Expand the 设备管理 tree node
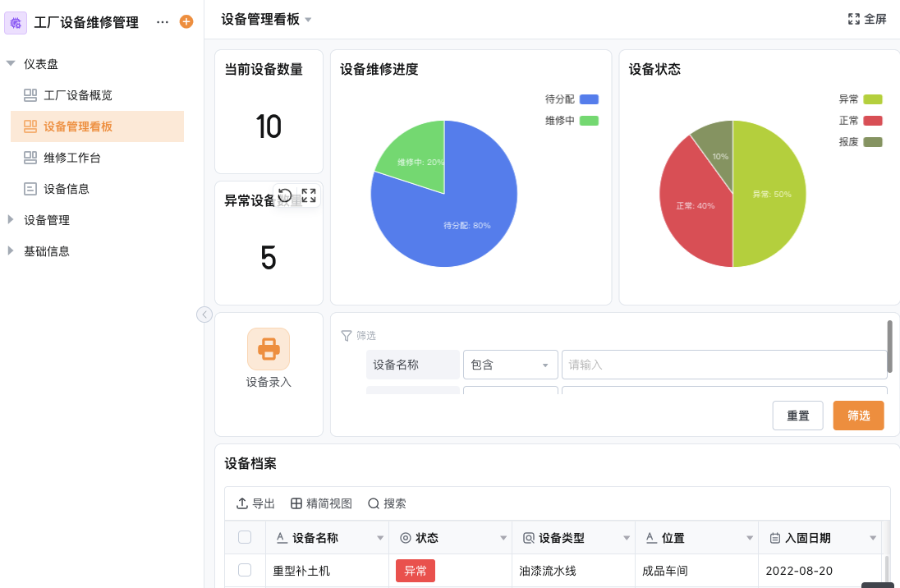 11,220
